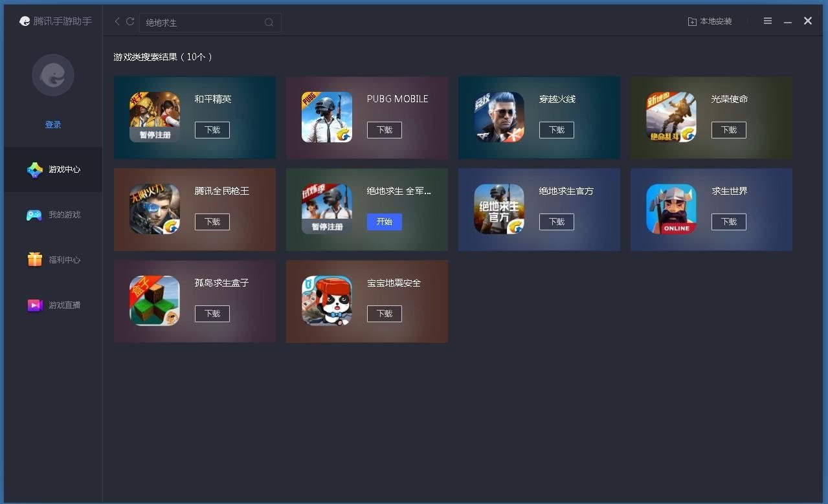Click the user avatar circle
Screen dimensions: 828x504
pyautogui.click(x=53, y=75)
